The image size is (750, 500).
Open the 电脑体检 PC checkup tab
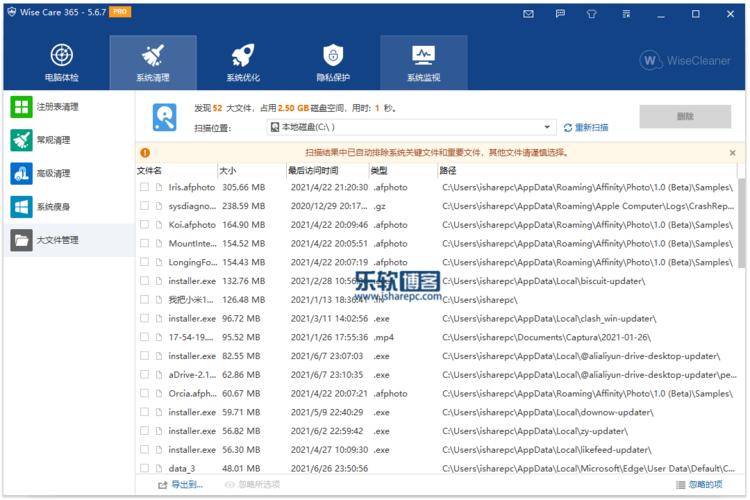[62, 63]
